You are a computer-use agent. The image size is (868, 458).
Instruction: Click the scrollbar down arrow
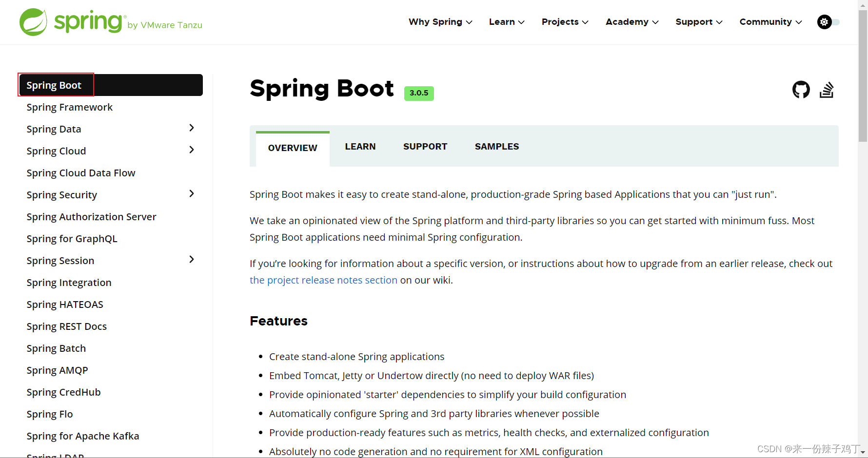(x=863, y=453)
